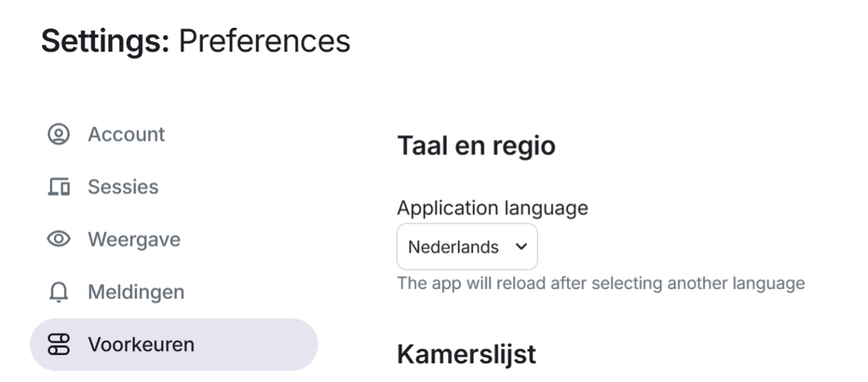This screenshot has height=382, width=868.
Task: Click the app reload helper text
Action: pyautogui.click(x=601, y=284)
